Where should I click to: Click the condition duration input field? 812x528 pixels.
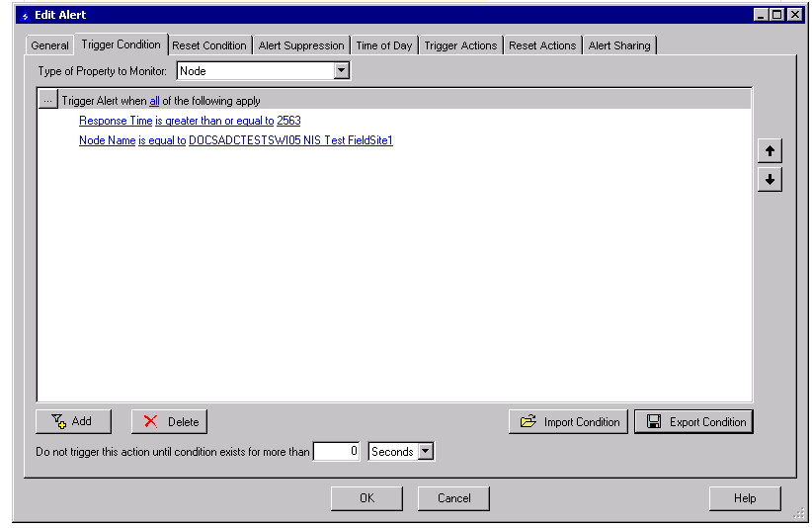[336, 451]
